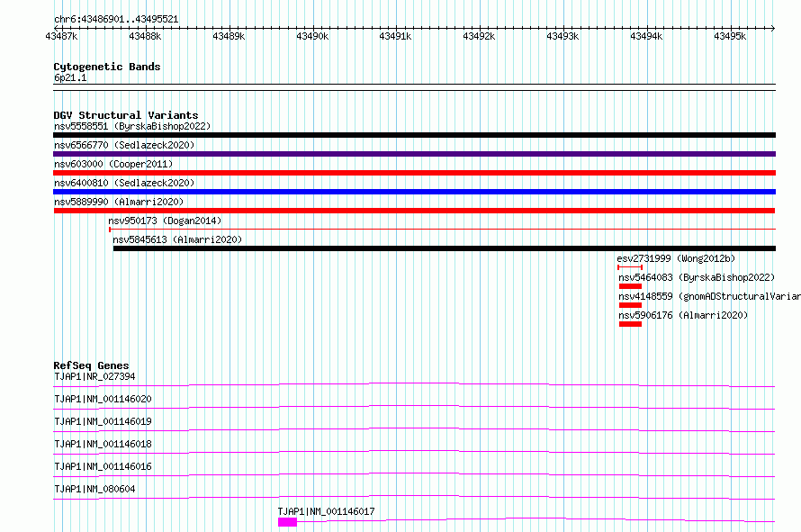Select the 43494k ruler tick label

click(x=647, y=36)
